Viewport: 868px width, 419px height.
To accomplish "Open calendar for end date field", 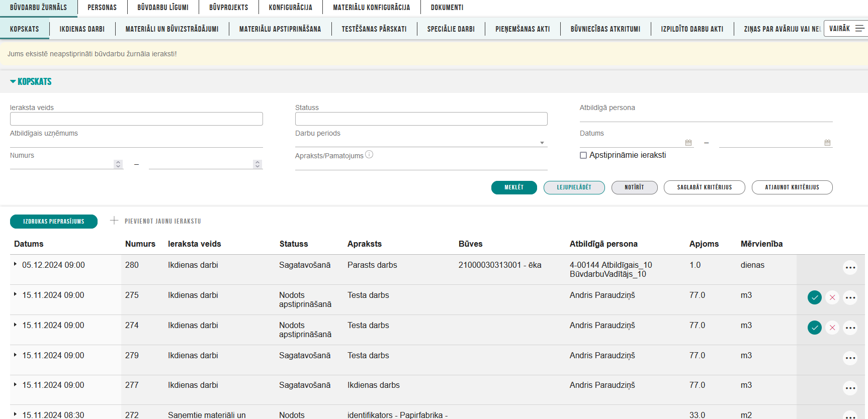I will tap(827, 143).
